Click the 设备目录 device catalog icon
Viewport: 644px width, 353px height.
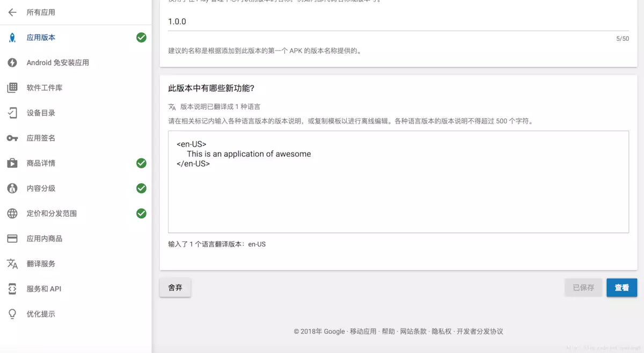(x=13, y=113)
